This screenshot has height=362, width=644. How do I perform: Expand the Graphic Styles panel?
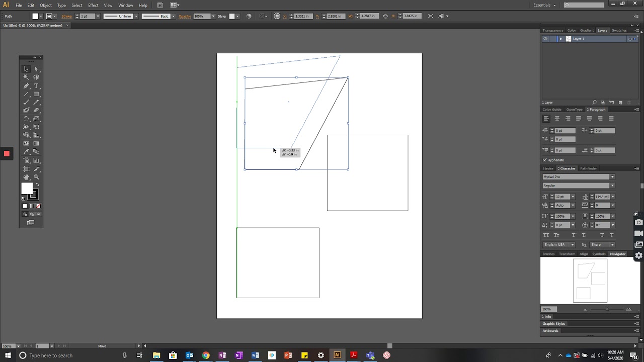point(554,324)
